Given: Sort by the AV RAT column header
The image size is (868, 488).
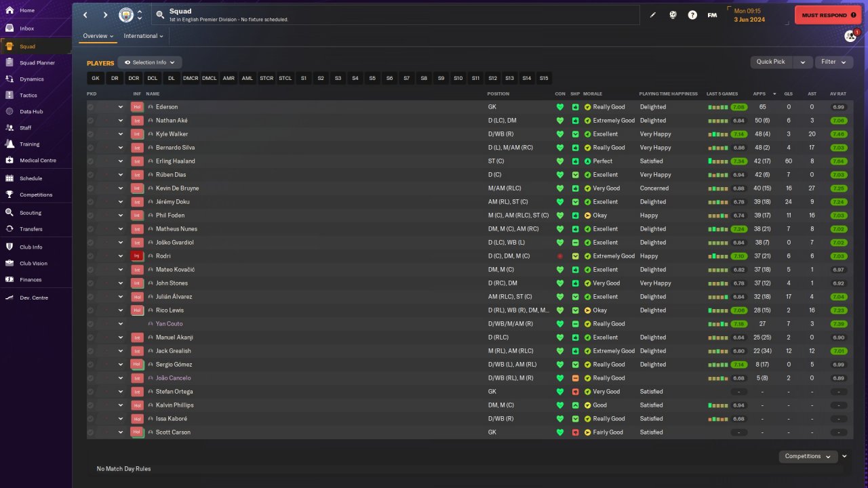Looking at the screenshot, I should tap(838, 94).
